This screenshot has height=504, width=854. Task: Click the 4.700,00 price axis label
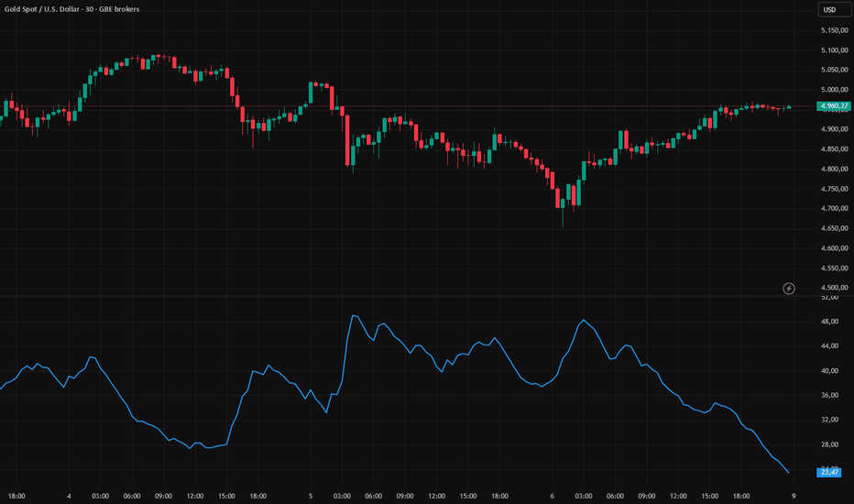click(835, 208)
